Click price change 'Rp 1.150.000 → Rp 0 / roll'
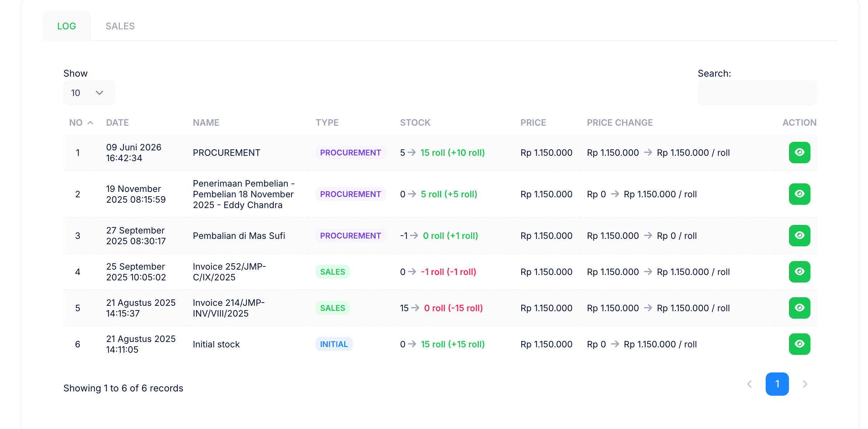This screenshot has width=868, height=429. click(642, 236)
